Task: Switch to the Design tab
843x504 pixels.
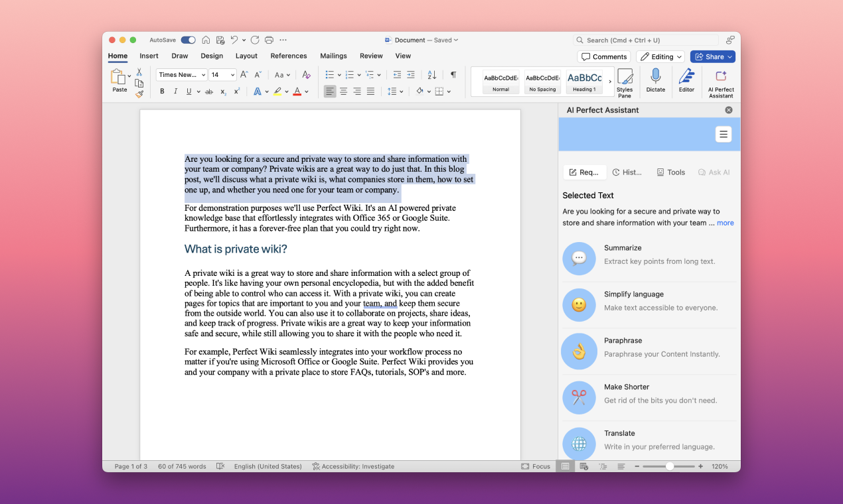Action: 212,56
